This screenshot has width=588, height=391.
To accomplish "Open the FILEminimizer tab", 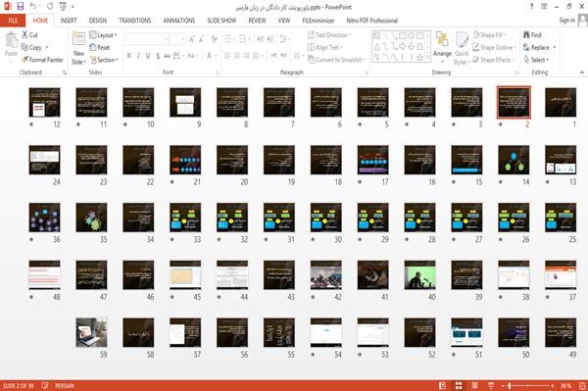I will [318, 21].
